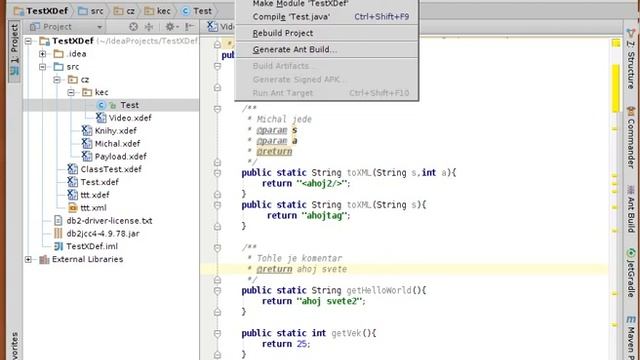
Task: Hide the Project tool window with hide icon
Action: pyautogui.click(x=189, y=27)
